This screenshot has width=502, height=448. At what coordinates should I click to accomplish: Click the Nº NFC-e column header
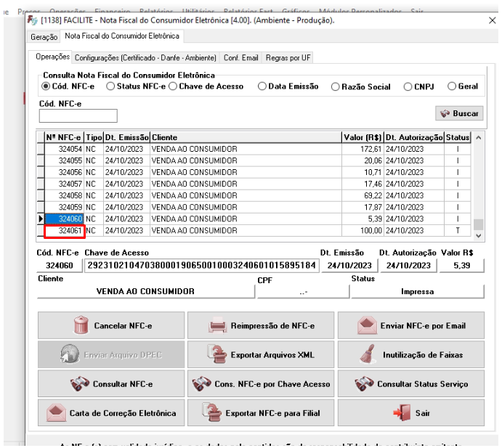coord(64,137)
